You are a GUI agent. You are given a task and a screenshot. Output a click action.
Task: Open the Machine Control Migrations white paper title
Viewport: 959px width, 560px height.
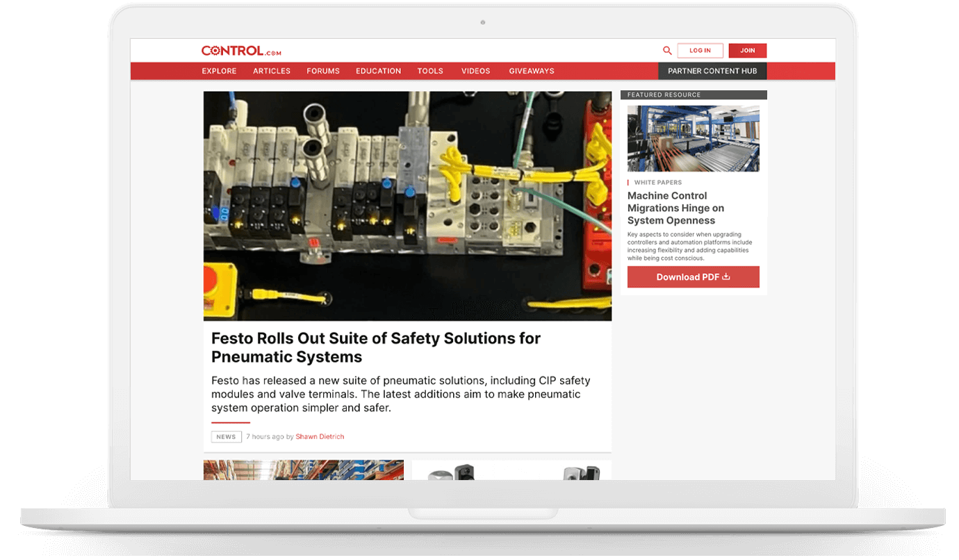pyautogui.click(x=675, y=208)
